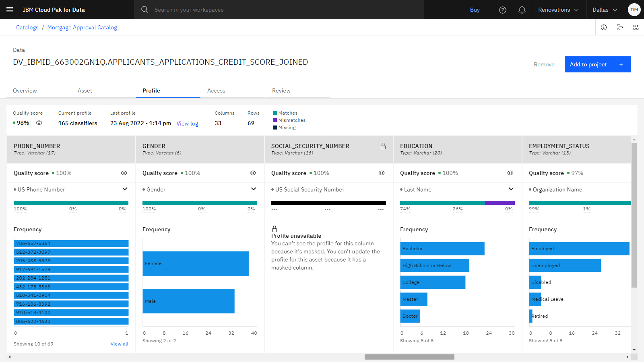This screenshot has width=644, height=362.
Task: Open the Renovations account dropdown
Action: coord(558,10)
